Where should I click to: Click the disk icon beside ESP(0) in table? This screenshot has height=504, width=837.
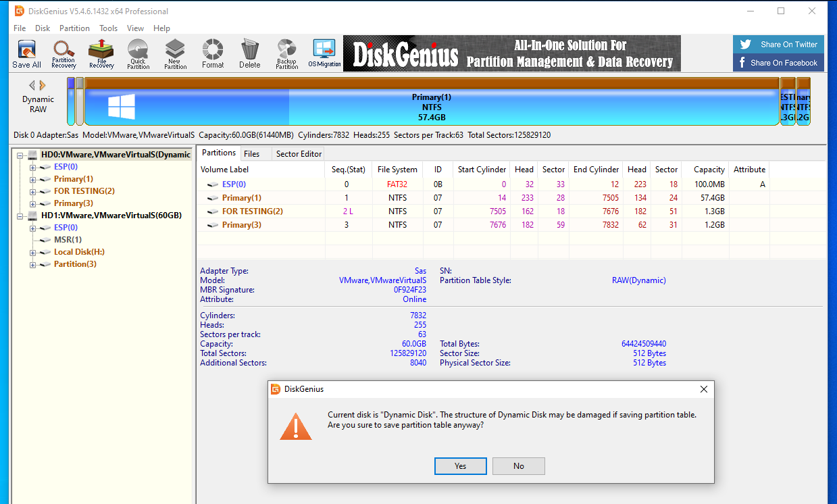click(213, 184)
